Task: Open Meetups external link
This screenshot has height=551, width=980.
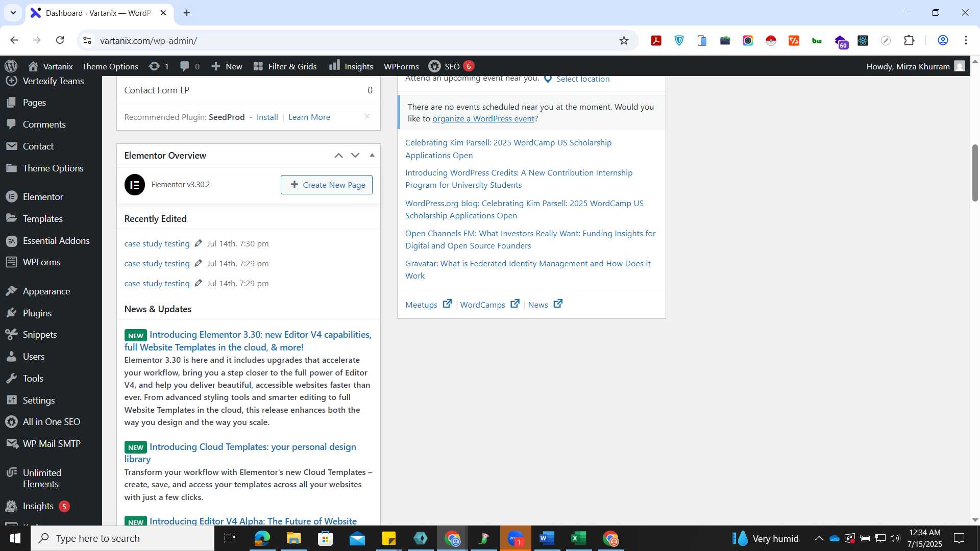Action: 428,305
